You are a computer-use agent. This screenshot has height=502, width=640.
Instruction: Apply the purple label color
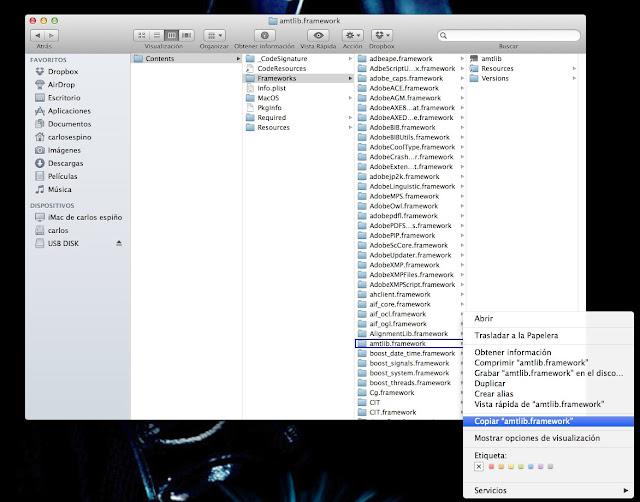pos(540,466)
